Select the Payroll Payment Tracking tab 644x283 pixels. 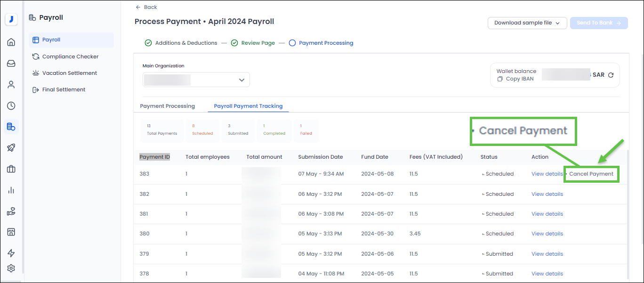coord(248,106)
